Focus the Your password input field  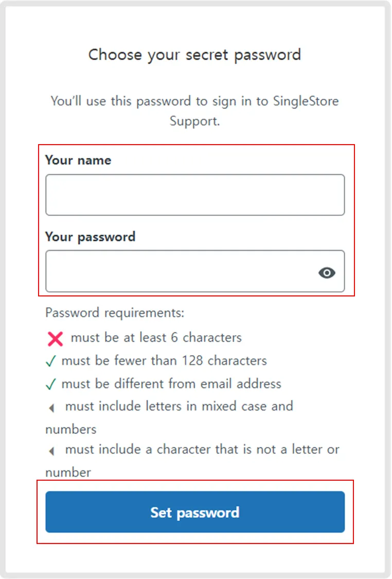tap(180, 271)
